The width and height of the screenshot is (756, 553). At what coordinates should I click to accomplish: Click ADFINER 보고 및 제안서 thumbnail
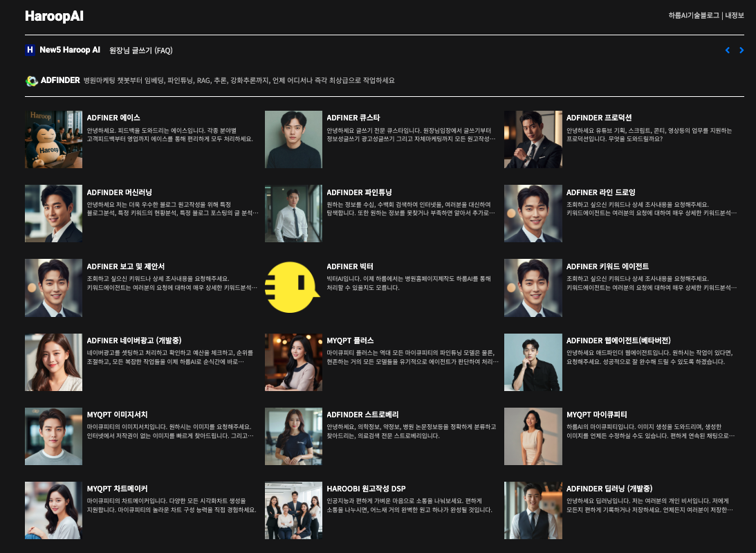coord(53,288)
